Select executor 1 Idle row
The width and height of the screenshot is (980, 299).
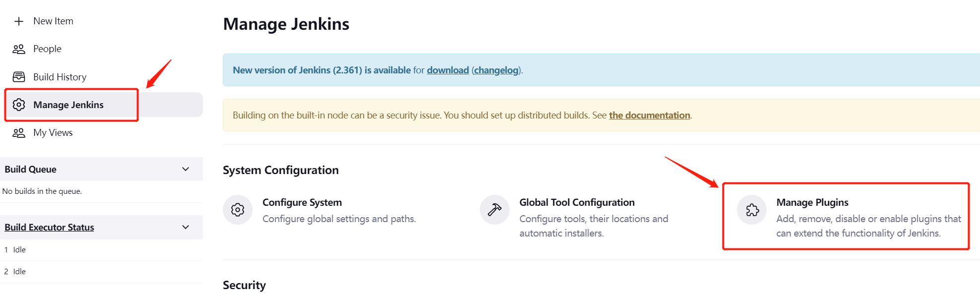point(101,250)
